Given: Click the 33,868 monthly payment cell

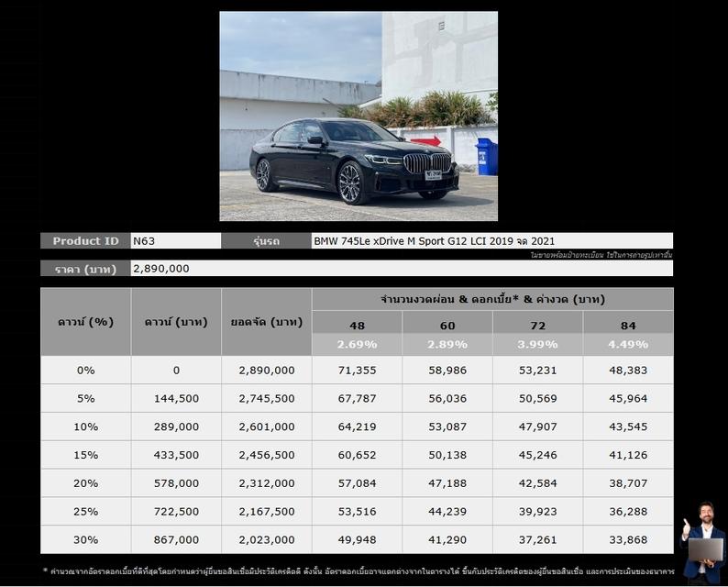Looking at the screenshot, I should coord(628,539).
